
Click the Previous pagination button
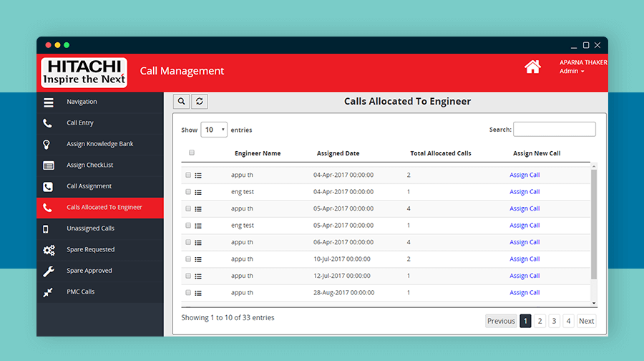coord(501,321)
